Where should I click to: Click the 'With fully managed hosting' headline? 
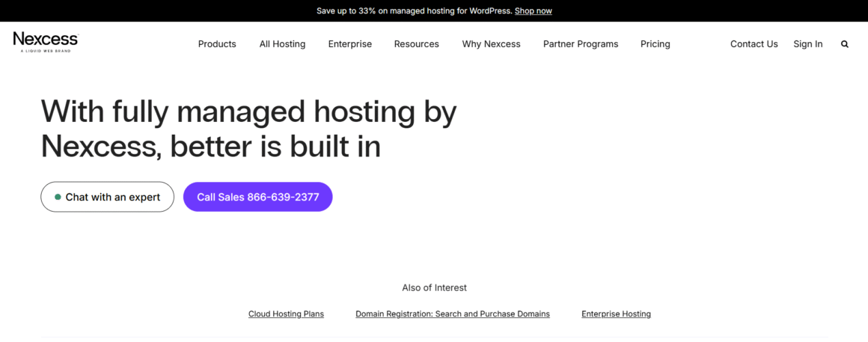click(x=248, y=129)
